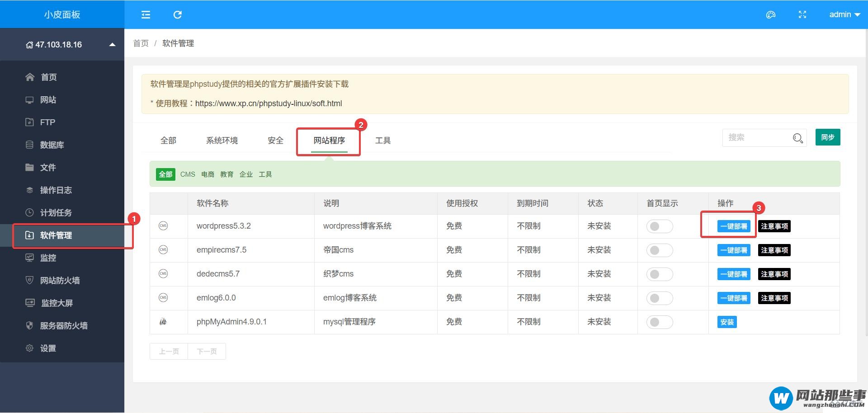Click the sailboat icon beside phpMyAdmin4.9.0.1
This screenshot has height=413, width=868.
[163, 322]
